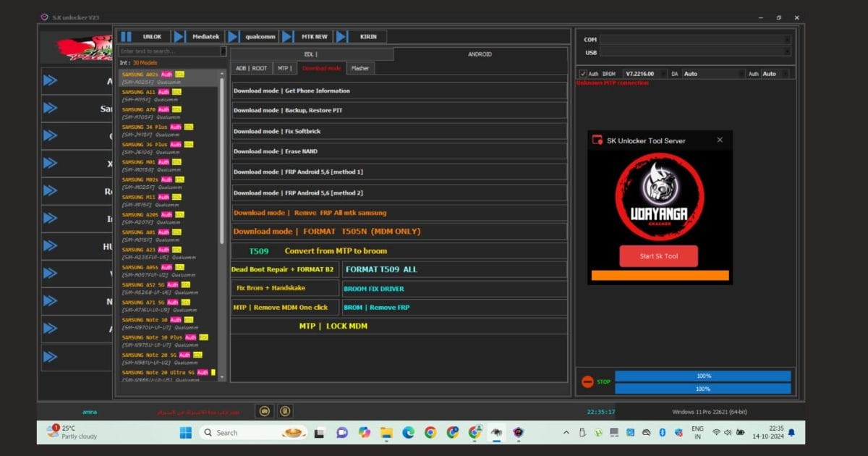Screen dimensions: 868x456
Task: Click BROOM FIX DRIVER button
Action: click(x=454, y=288)
